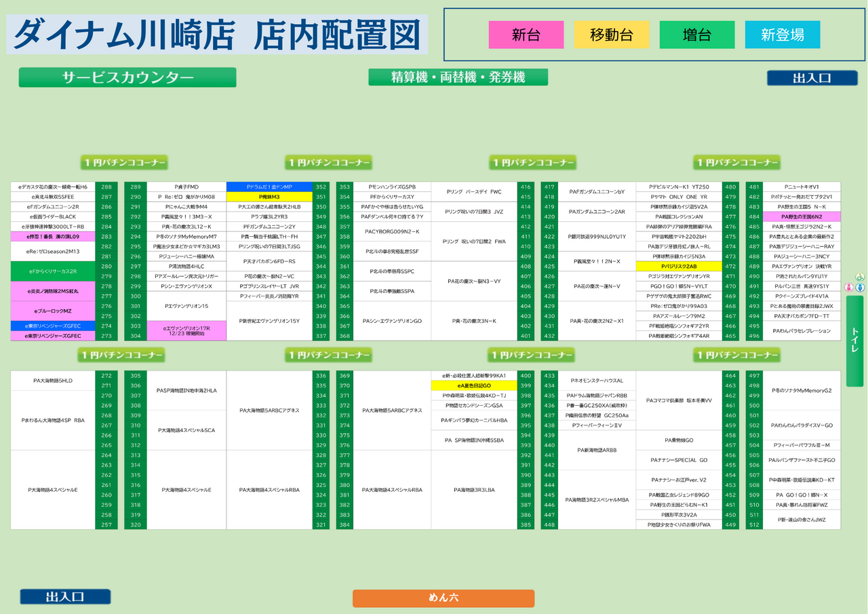Click the yellow PバジリスクAB machine cell

click(x=679, y=267)
